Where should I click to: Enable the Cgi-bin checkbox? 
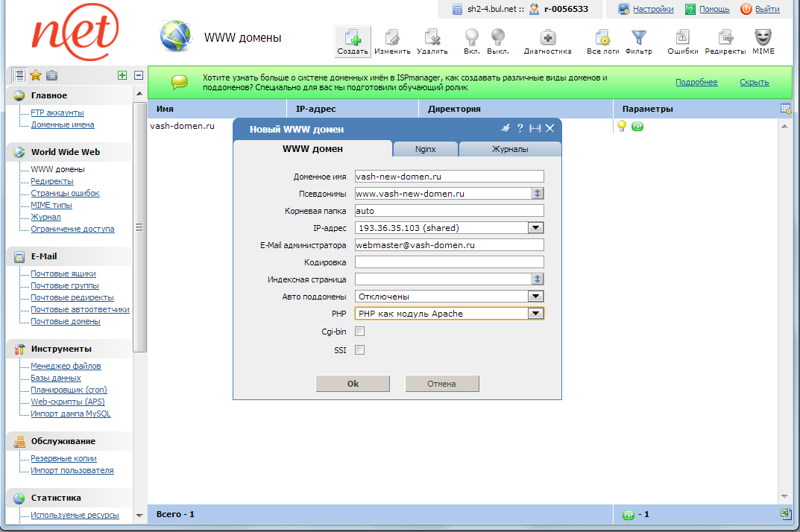tap(359, 330)
